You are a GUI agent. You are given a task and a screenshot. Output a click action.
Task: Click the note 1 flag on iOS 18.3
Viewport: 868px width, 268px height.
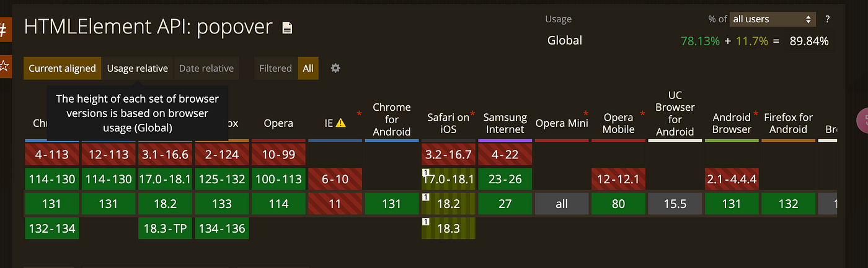425,221
